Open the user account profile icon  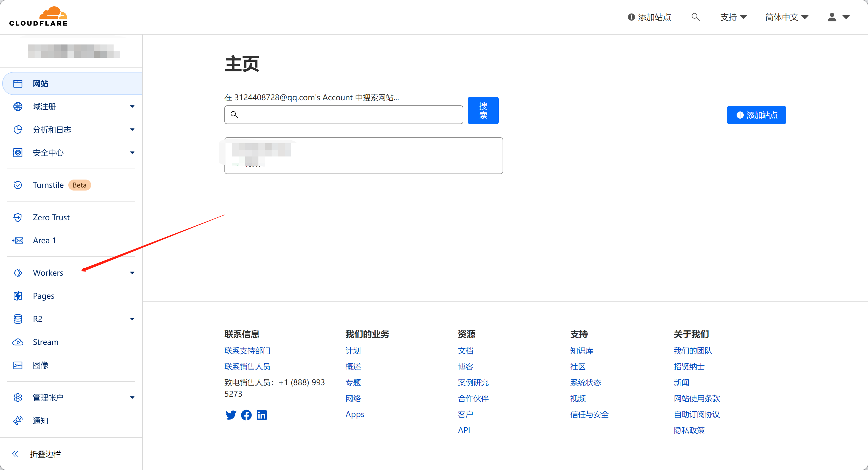pyautogui.click(x=832, y=17)
